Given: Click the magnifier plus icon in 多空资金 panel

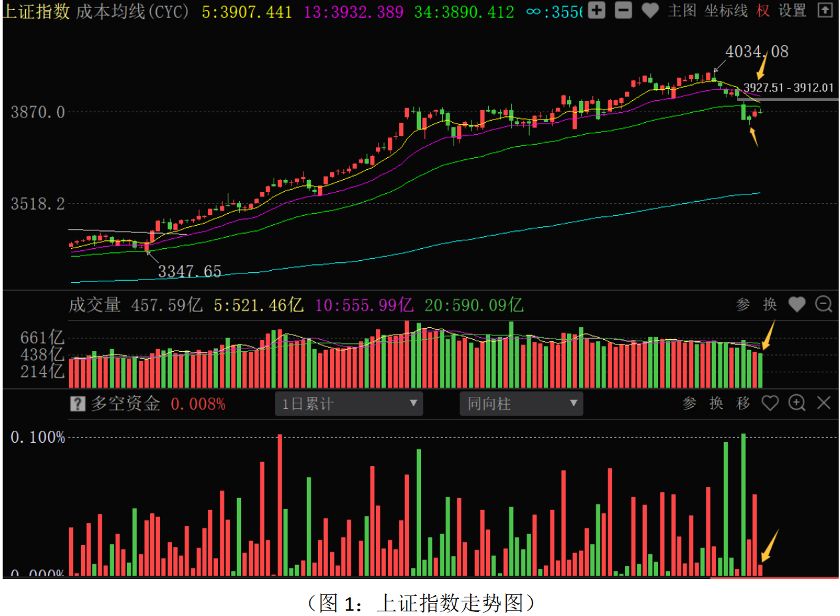Looking at the screenshot, I should (797, 403).
